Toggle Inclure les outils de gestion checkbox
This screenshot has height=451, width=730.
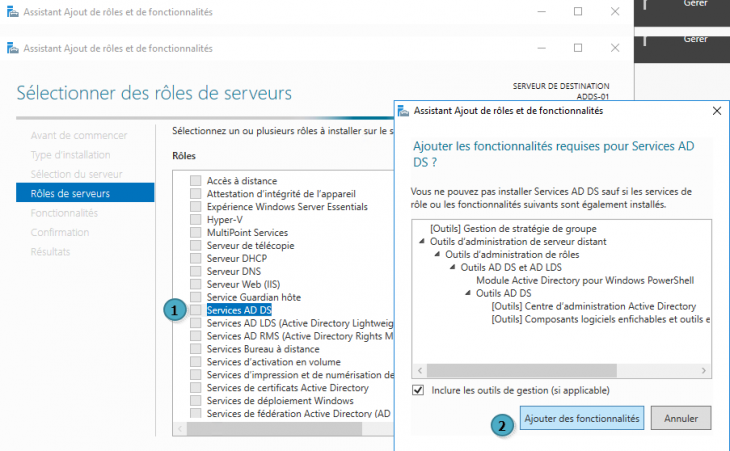pos(418,390)
